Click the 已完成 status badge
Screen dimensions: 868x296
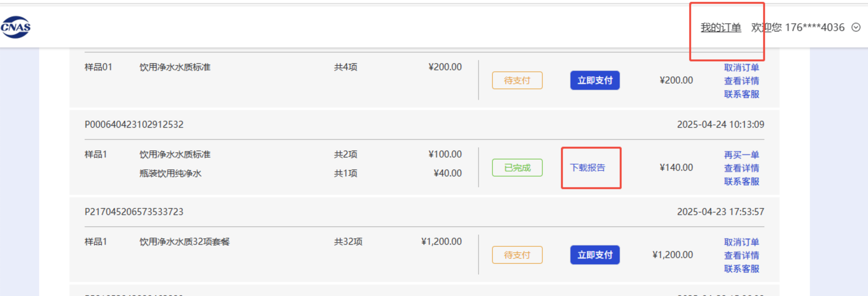pyautogui.click(x=517, y=167)
